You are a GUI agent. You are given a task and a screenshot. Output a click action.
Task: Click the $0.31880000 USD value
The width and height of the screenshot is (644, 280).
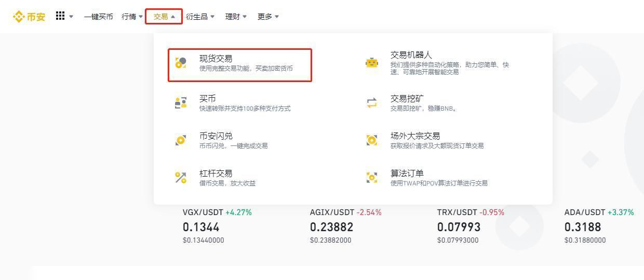pos(585,240)
